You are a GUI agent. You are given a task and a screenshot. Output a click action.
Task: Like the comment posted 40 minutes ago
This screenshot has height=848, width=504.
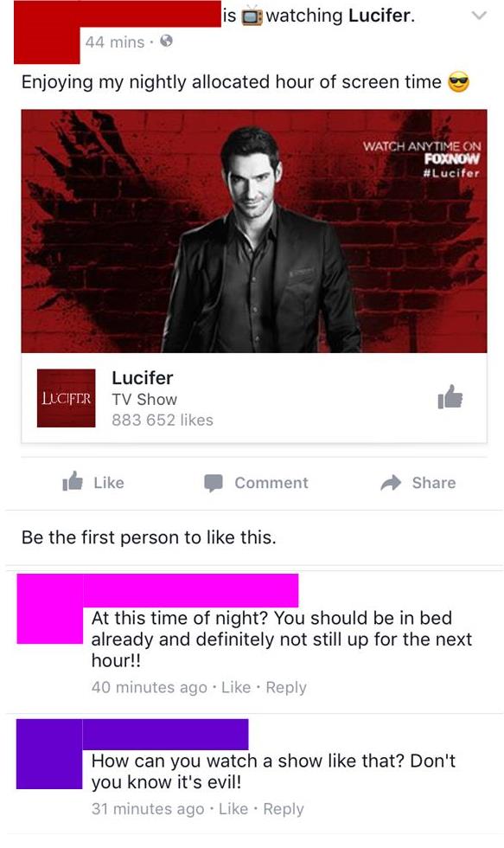pos(236,687)
